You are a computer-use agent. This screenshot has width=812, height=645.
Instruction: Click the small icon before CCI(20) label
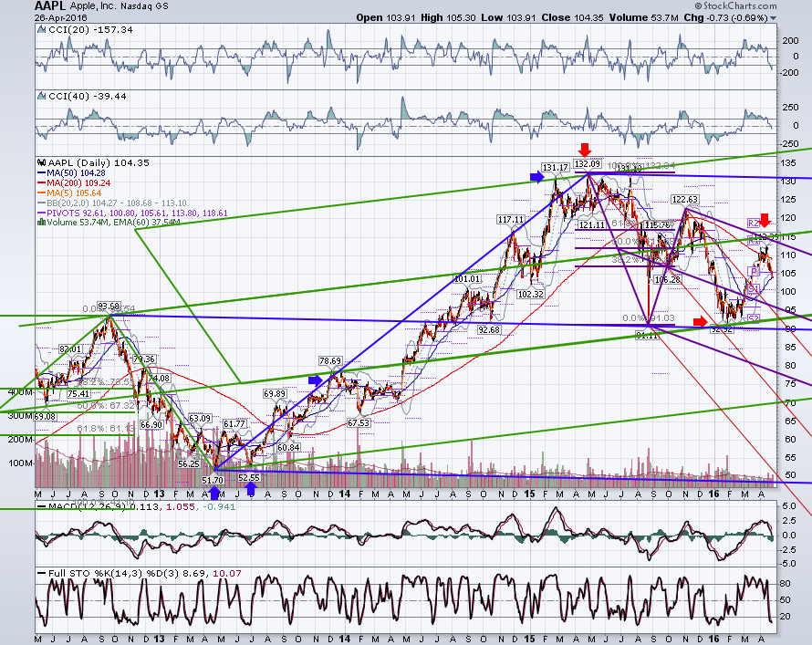(41, 30)
